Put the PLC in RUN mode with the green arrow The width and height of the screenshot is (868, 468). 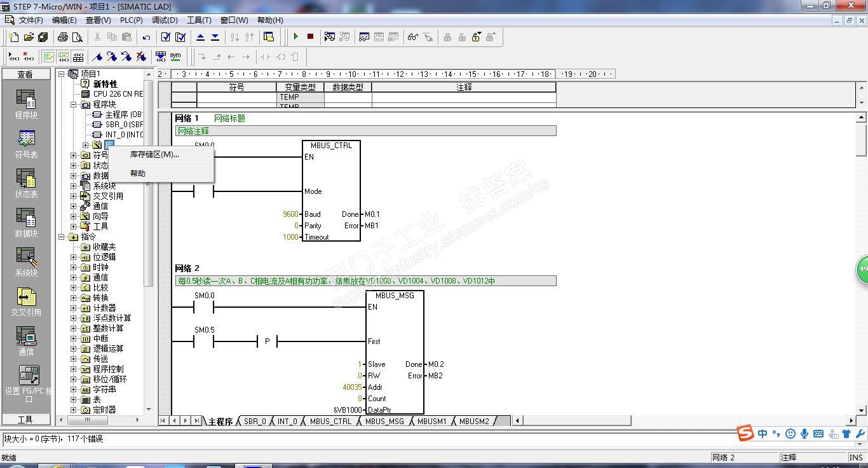point(295,37)
